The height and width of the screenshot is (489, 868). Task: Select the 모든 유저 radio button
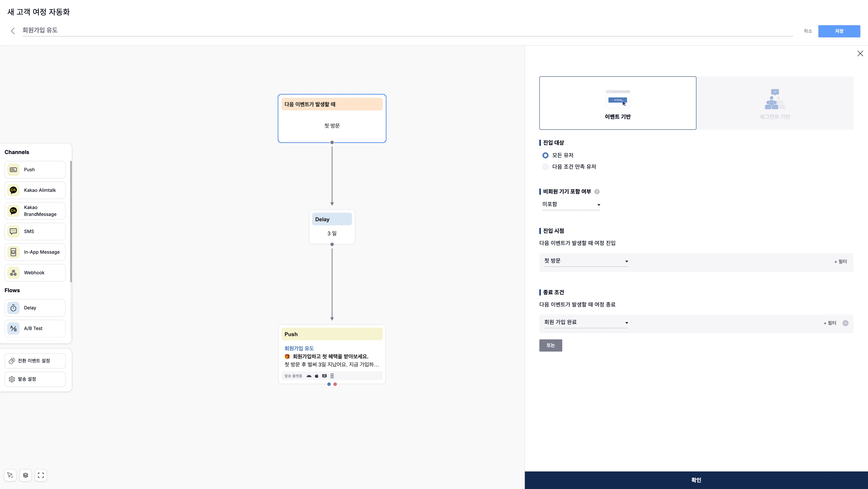click(545, 155)
